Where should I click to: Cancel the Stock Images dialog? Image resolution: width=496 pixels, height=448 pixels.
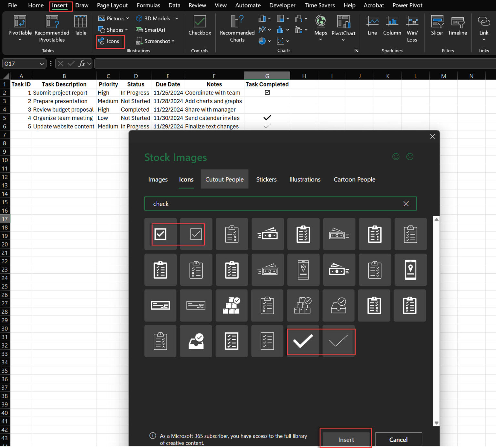coord(398,440)
